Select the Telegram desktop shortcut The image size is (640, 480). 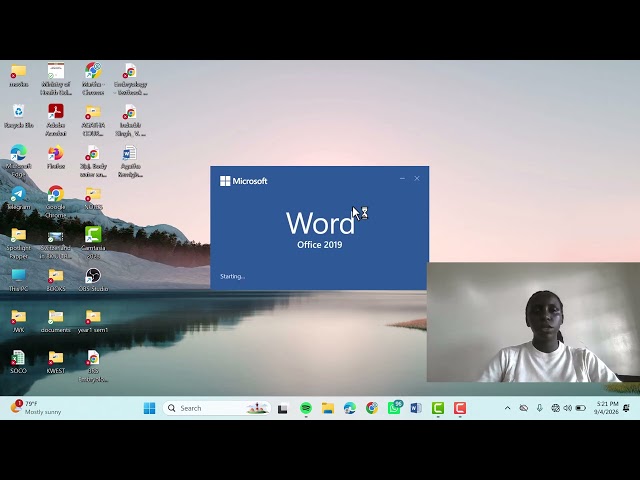(x=18, y=198)
